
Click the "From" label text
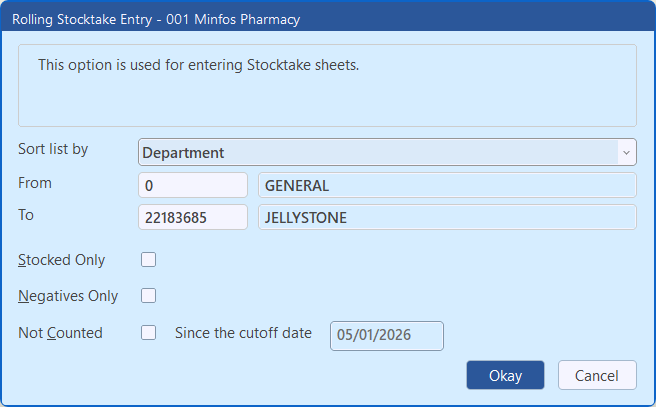tap(35, 183)
